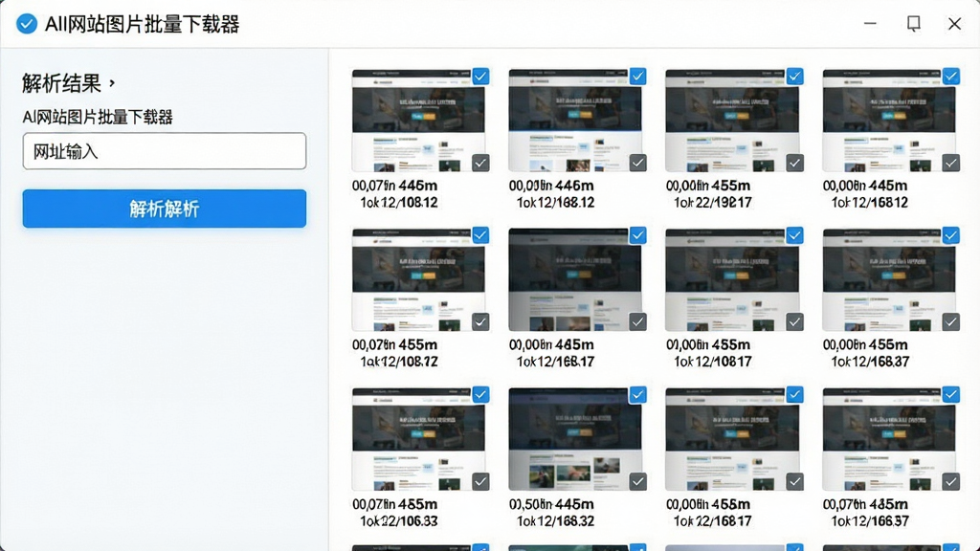Select the thumbnail image labeled 00,00in 465m
The width and height of the screenshot is (980, 551).
[x=575, y=279]
